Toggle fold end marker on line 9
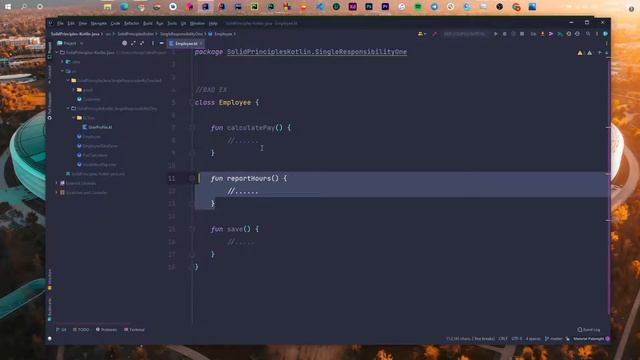The height and width of the screenshot is (360, 640). (x=192, y=153)
